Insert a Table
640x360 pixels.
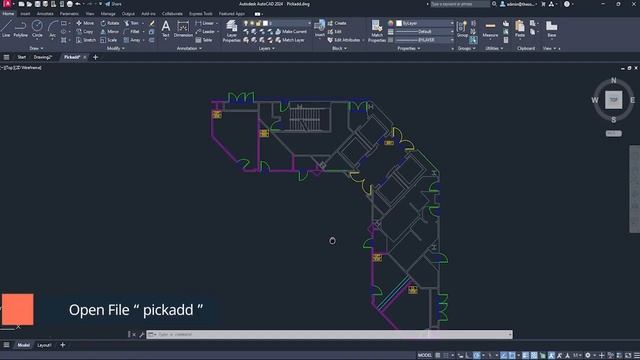coord(204,40)
